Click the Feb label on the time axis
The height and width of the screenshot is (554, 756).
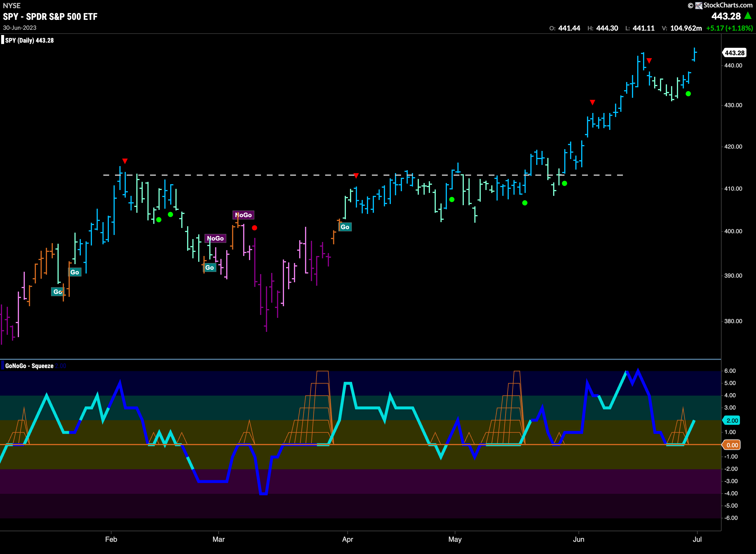pos(111,539)
